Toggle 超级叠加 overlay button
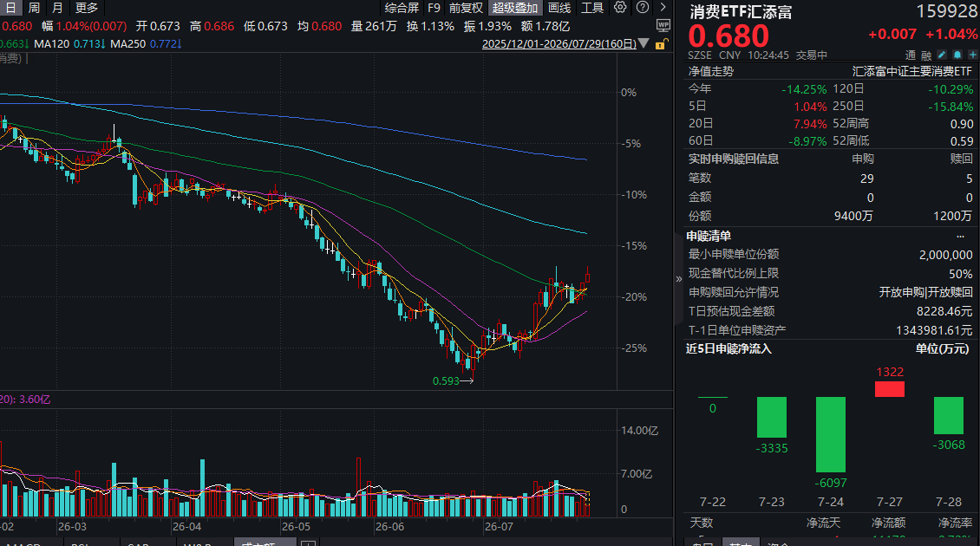The width and height of the screenshot is (980, 546). pyautogui.click(x=514, y=8)
